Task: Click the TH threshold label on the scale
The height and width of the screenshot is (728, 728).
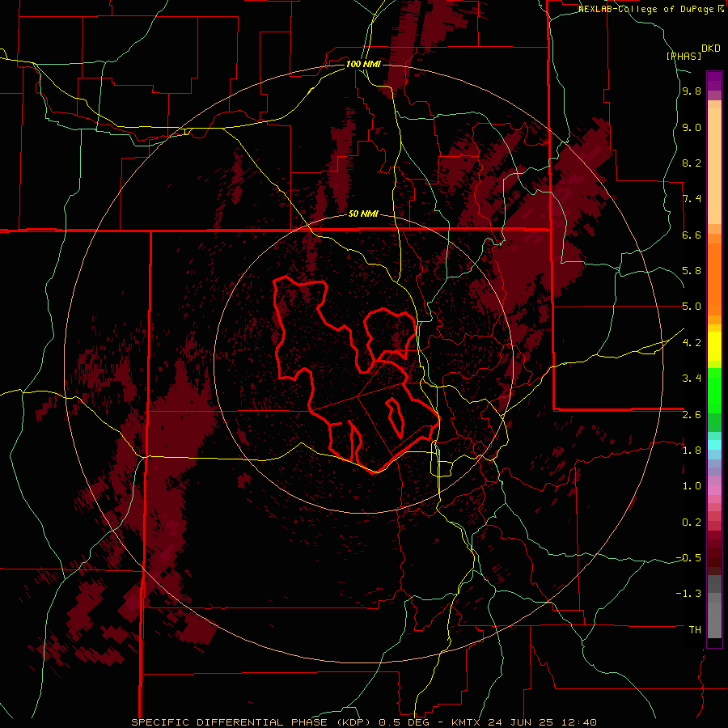Action: [695, 630]
